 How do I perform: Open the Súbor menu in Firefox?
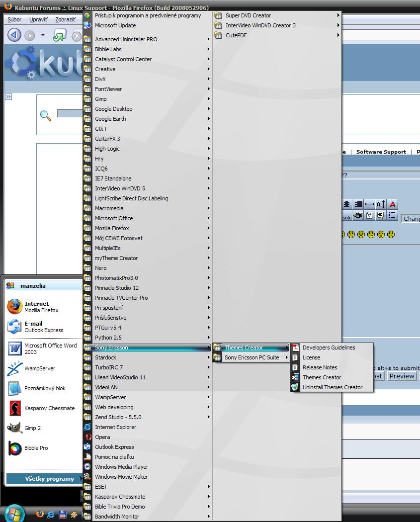click(x=15, y=19)
